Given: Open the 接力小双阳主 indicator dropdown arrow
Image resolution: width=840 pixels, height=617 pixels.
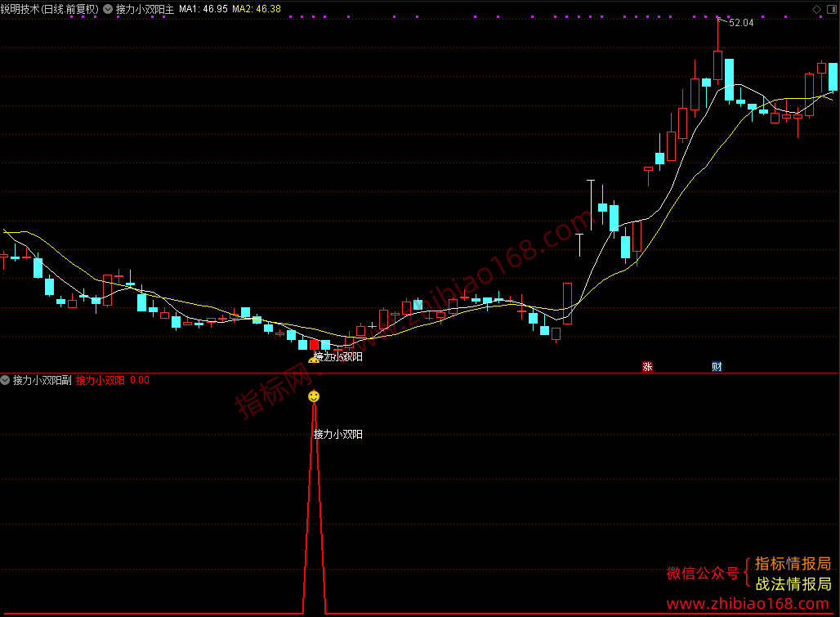Looking at the screenshot, I should tap(108, 9).
